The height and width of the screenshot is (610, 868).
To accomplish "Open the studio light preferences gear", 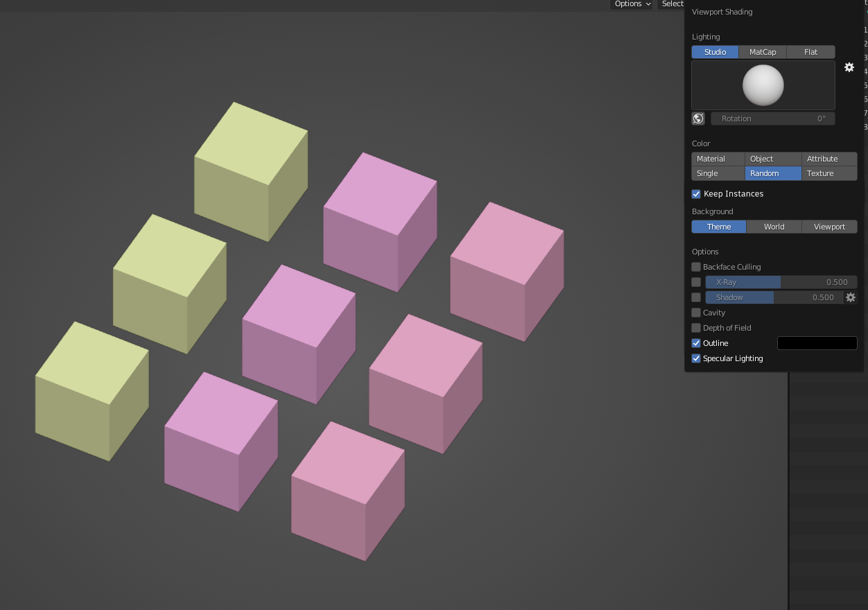I will [x=849, y=67].
